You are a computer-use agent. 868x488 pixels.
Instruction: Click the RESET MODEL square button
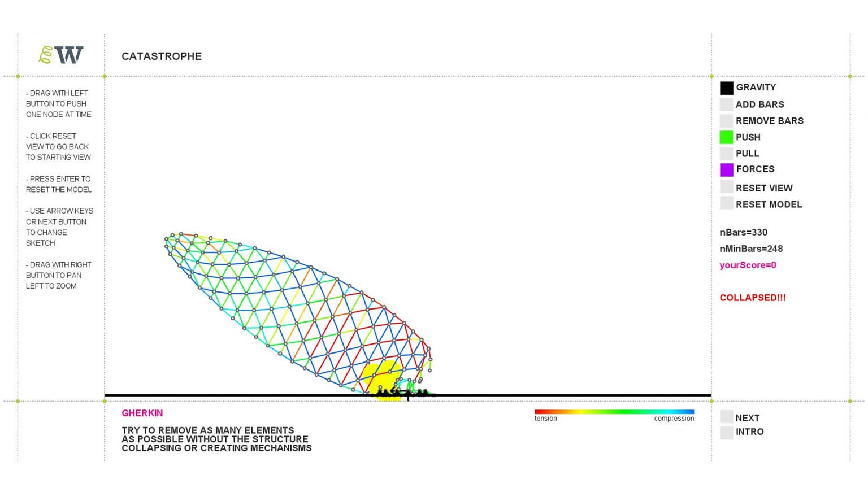726,203
